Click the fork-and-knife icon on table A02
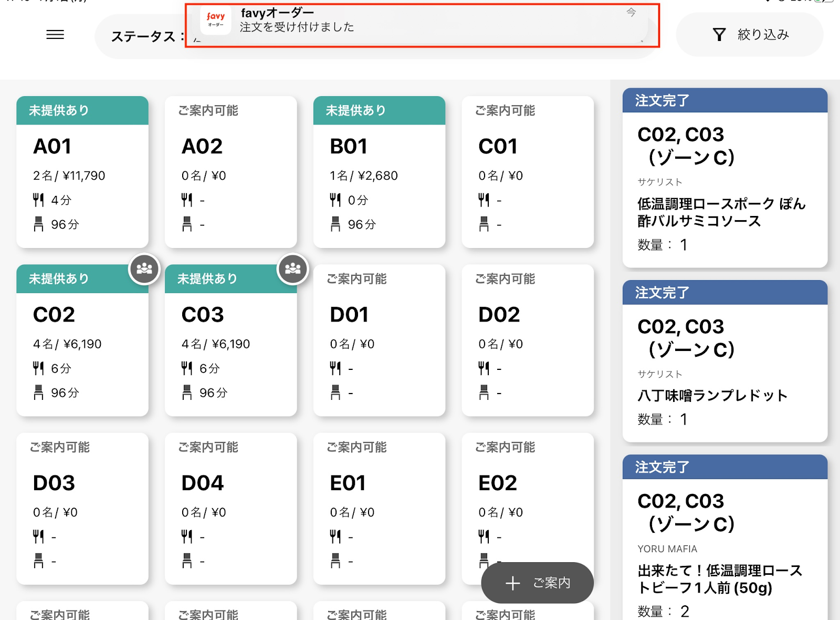840x620 pixels. pos(187,200)
